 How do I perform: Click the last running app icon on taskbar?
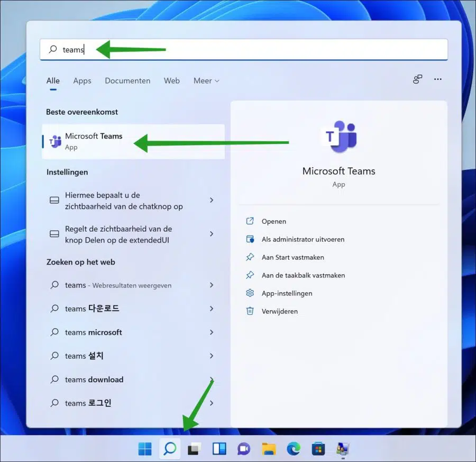point(343,449)
